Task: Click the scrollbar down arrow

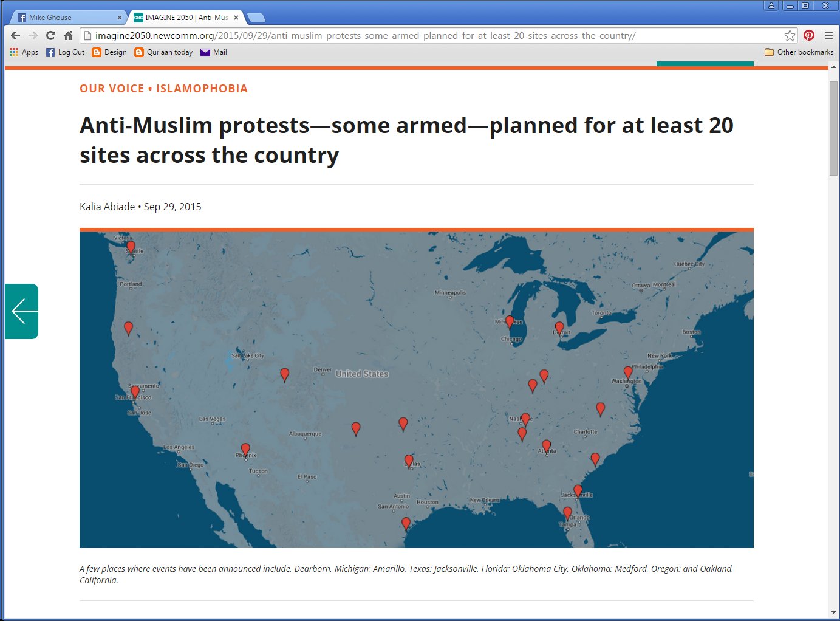Action: pos(833,612)
